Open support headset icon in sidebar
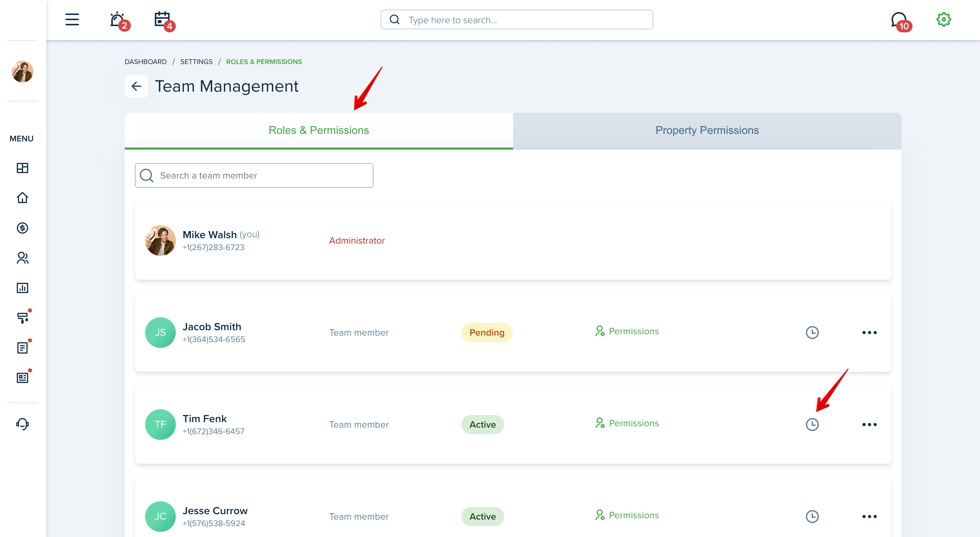 click(x=22, y=424)
